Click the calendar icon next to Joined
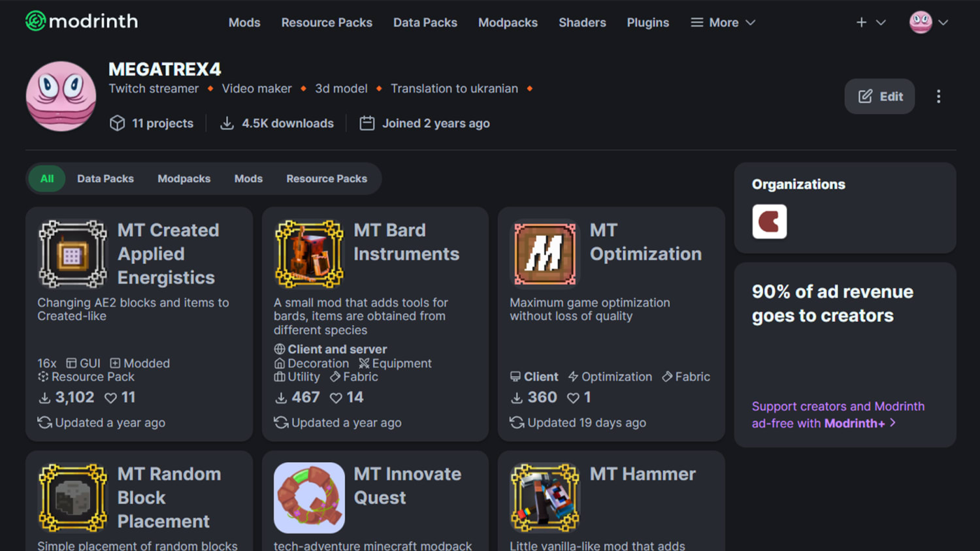980x551 pixels. pyautogui.click(x=367, y=123)
